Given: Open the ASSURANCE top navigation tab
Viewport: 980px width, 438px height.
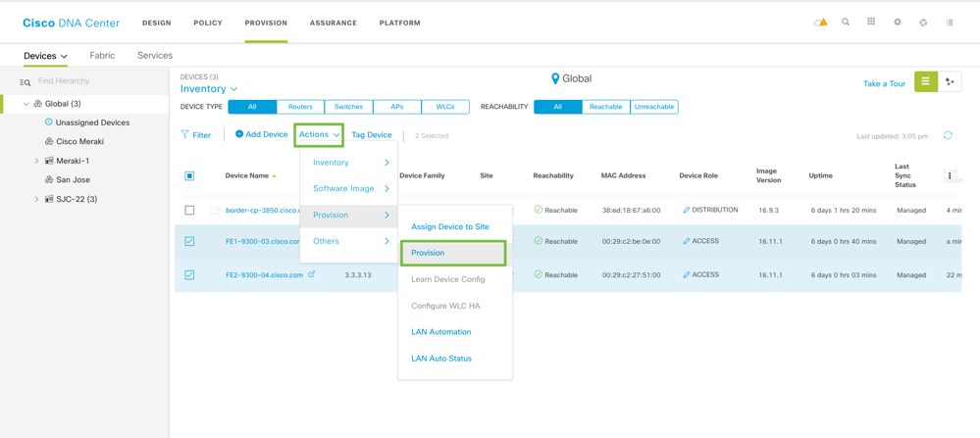Looking at the screenshot, I should [334, 24].
